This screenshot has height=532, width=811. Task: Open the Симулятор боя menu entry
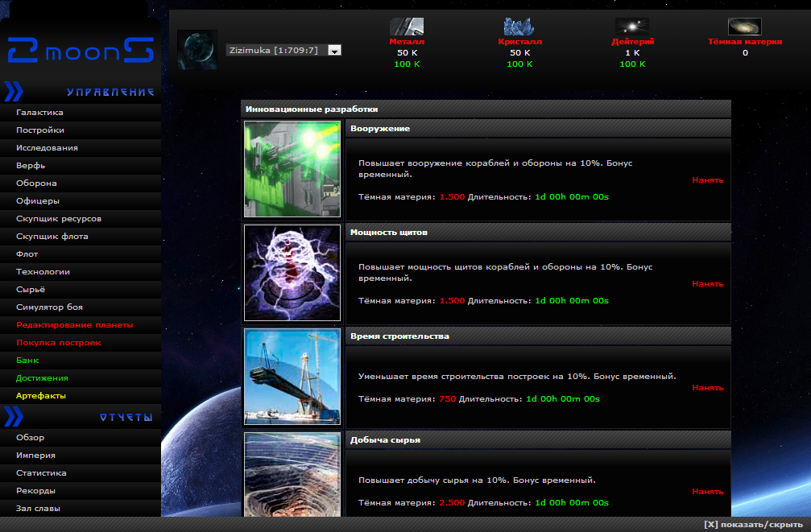point(49,307)
